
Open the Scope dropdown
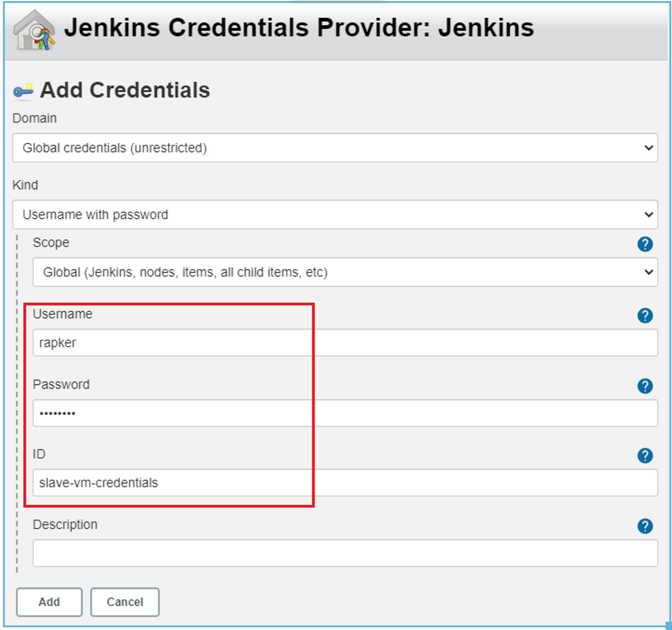tap(345, 272)
